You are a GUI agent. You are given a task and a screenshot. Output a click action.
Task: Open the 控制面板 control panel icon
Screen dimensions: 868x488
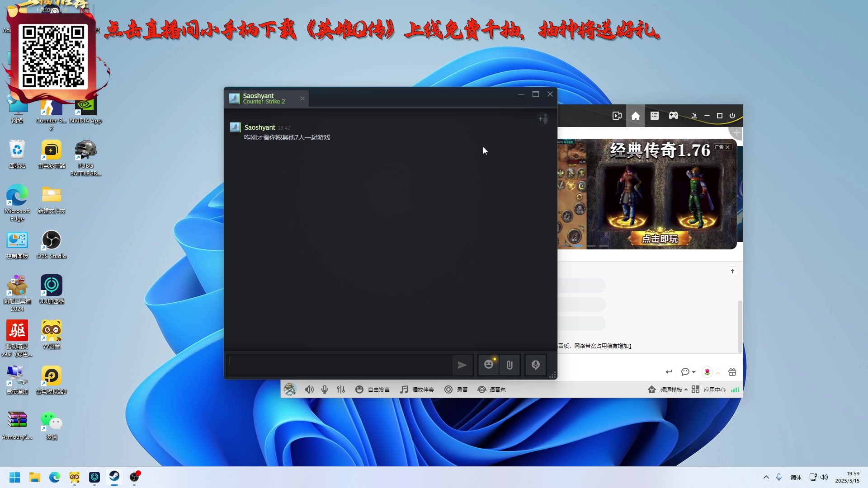coord(17,244)
